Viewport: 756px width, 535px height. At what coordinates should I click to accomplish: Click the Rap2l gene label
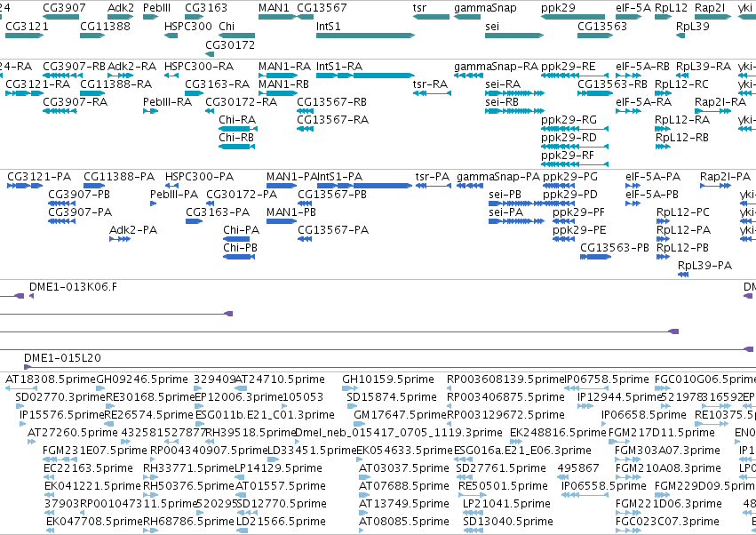pyautogui.click(x=710, y=8)
